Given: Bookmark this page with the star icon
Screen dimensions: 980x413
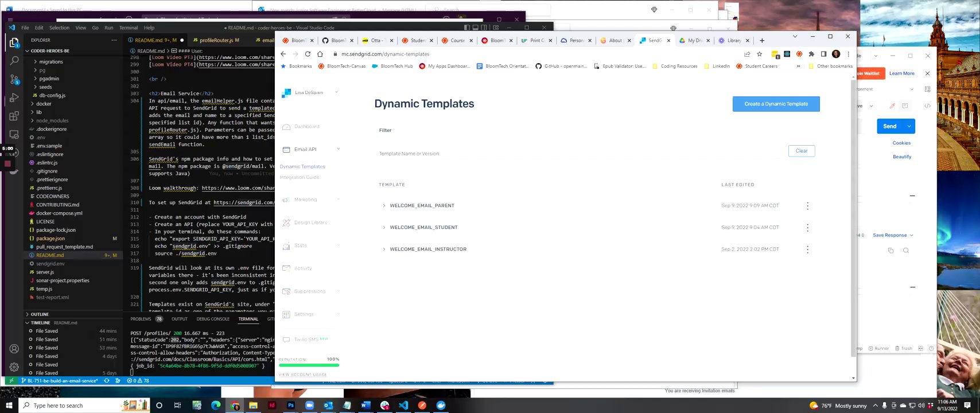Looking at the screenshot, I should pyautogui.click(x=759, y=54).
